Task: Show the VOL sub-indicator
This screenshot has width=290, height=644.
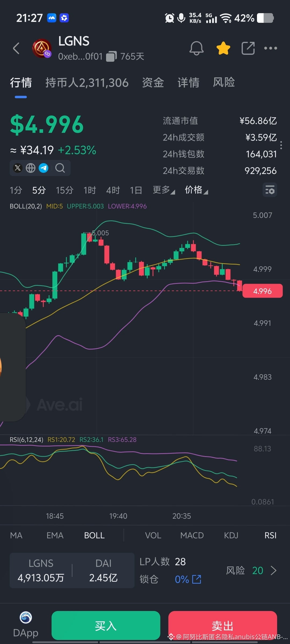Action: pyautogui.click(x=153, y=535)
